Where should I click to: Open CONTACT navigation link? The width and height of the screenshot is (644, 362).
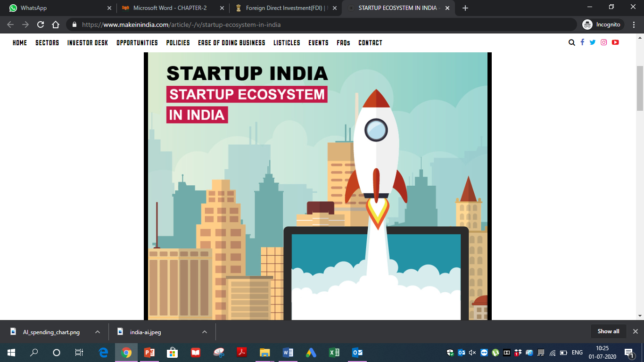click(371, 42)
